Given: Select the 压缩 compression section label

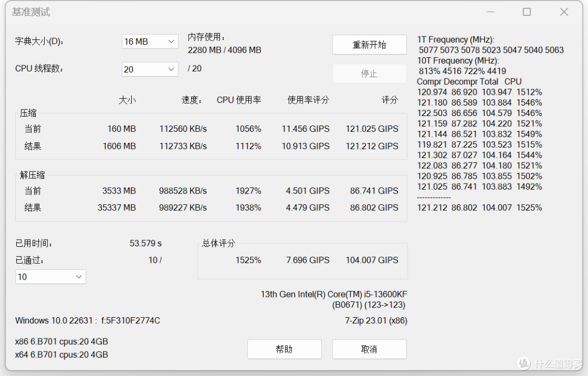Looking at the screenshot, I should [28, 113].
